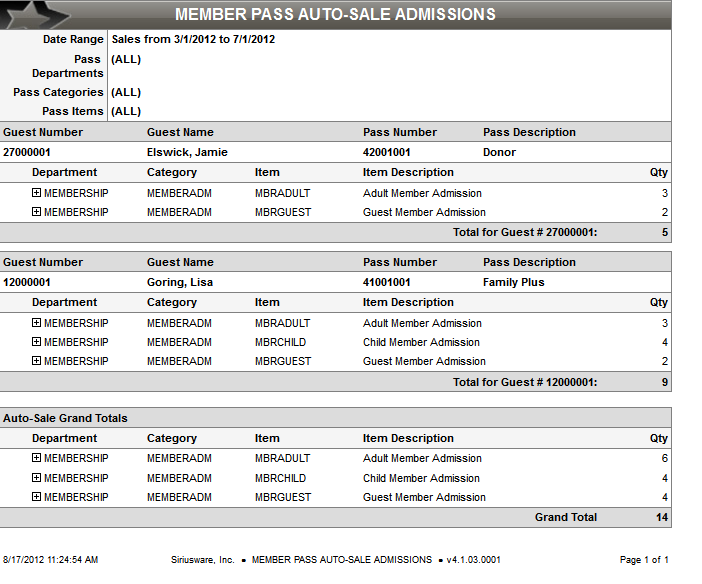Expand MBRGUEST row under Elswick, Jamie
This screenshot has width=702, height=584.
(x=36, y=211)
